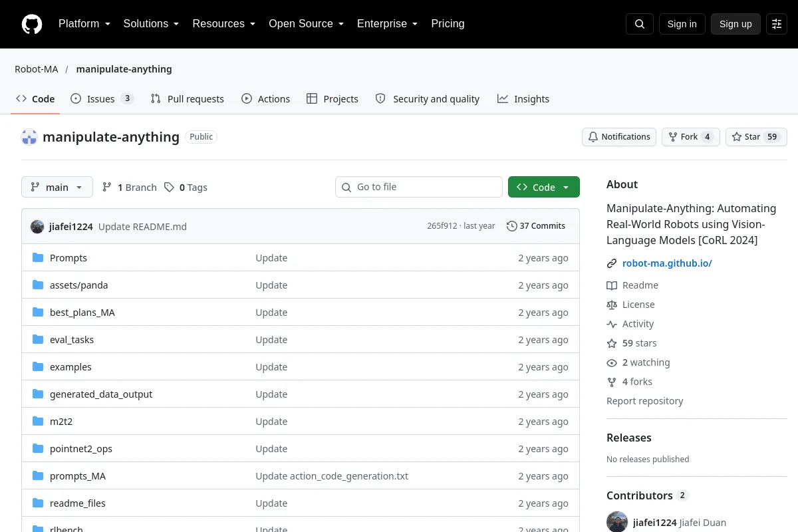Image resolution: width=798 pixels, height=532 pixels.
Task: Open the Releases heading link
Action: click(629, 438)
